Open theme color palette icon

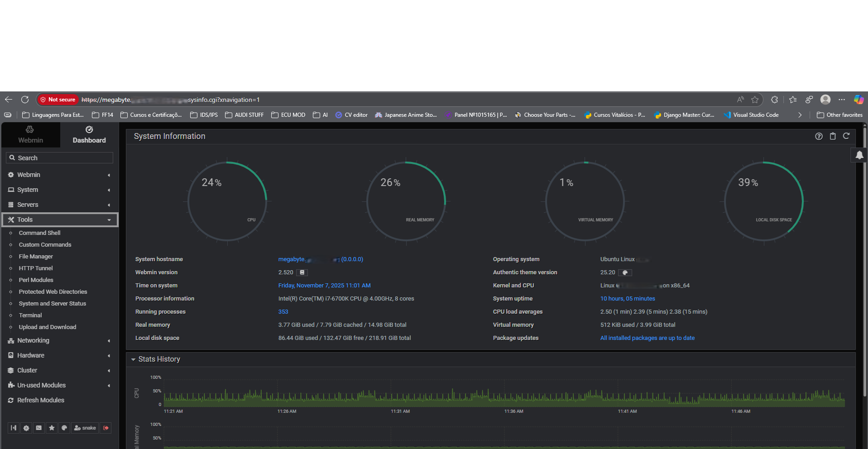pyautogui.click(x=64, y=428)
